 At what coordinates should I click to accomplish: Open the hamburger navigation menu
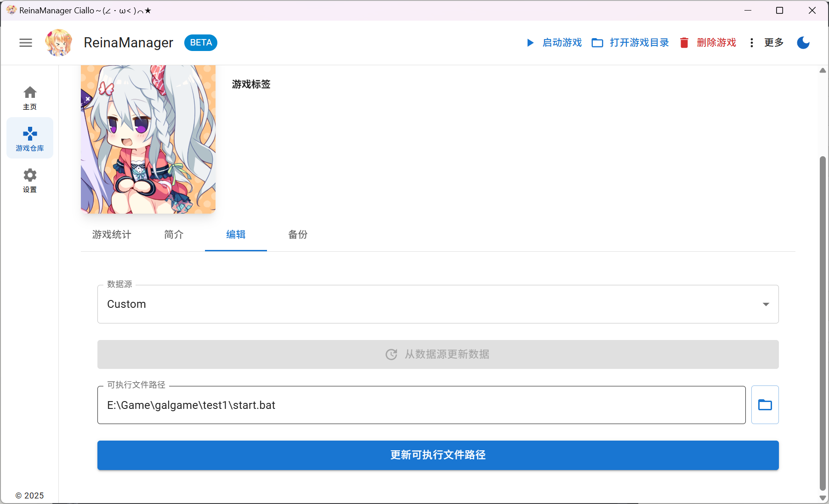pos(26,43)
